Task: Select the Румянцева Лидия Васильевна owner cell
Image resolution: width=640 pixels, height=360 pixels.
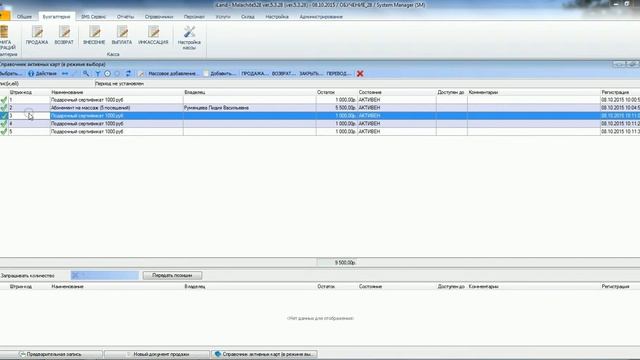Action: pos(249,108)
